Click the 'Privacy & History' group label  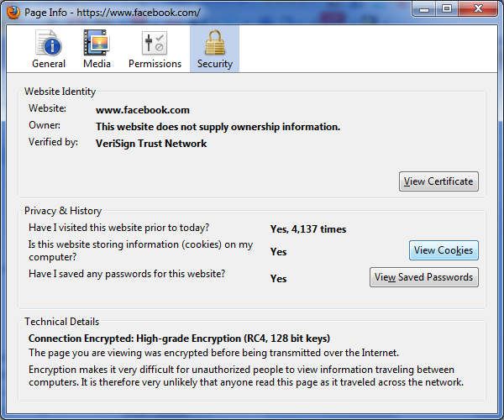coord(63,211)
